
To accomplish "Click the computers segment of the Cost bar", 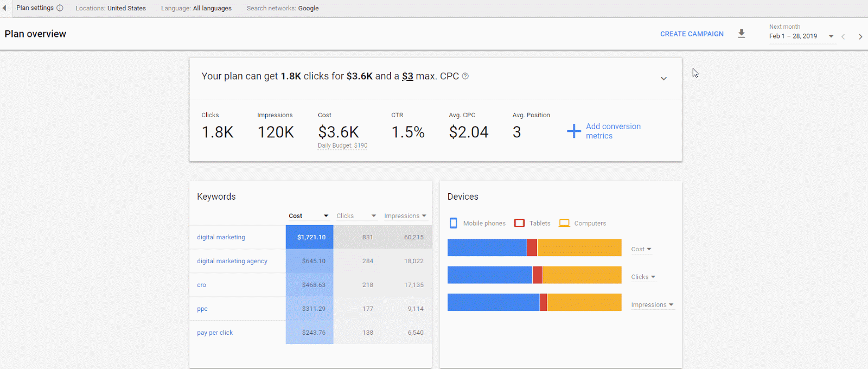I will coord(579,247).
